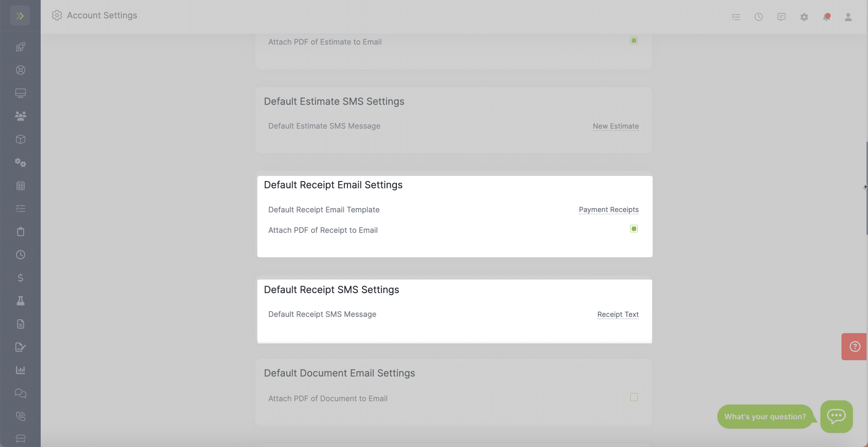Click the Default Receipt Email Template label
Viewport: 868px width, 447px height.
click(324, 209)
